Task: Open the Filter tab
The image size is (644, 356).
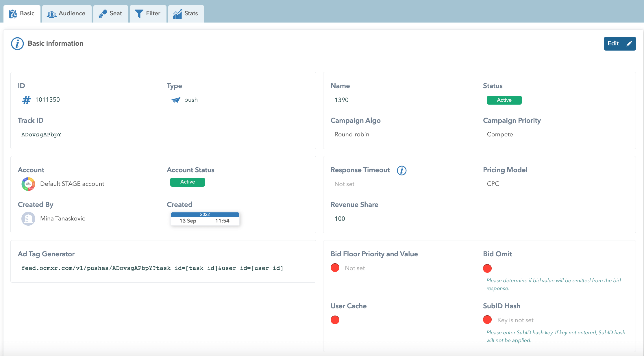Action: point(148,14)
